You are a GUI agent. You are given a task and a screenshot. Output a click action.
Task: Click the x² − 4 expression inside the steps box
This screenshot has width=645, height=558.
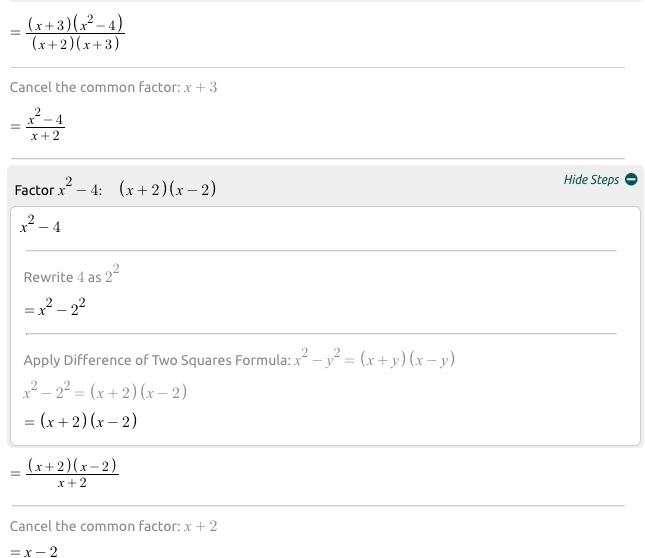click(x=40, y=225)
